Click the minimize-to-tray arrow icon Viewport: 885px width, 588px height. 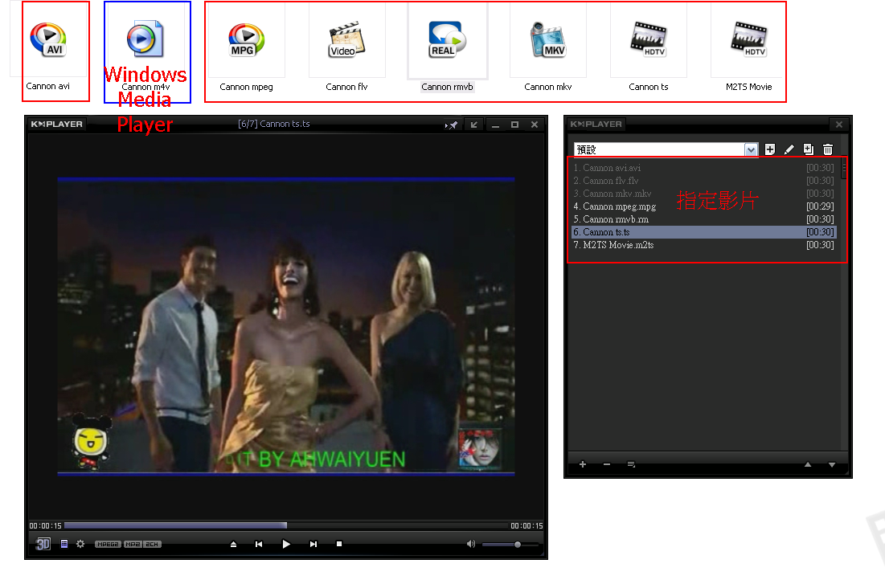point(474,125)
